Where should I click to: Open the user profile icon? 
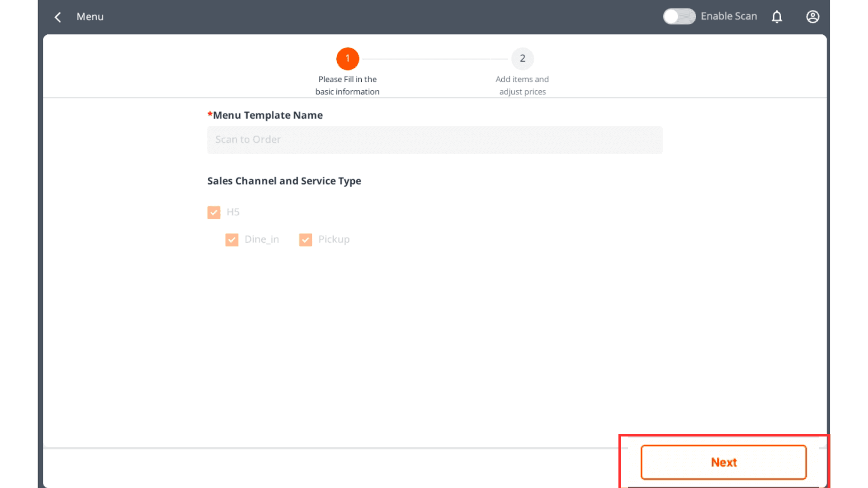click(x=812, y=17)
